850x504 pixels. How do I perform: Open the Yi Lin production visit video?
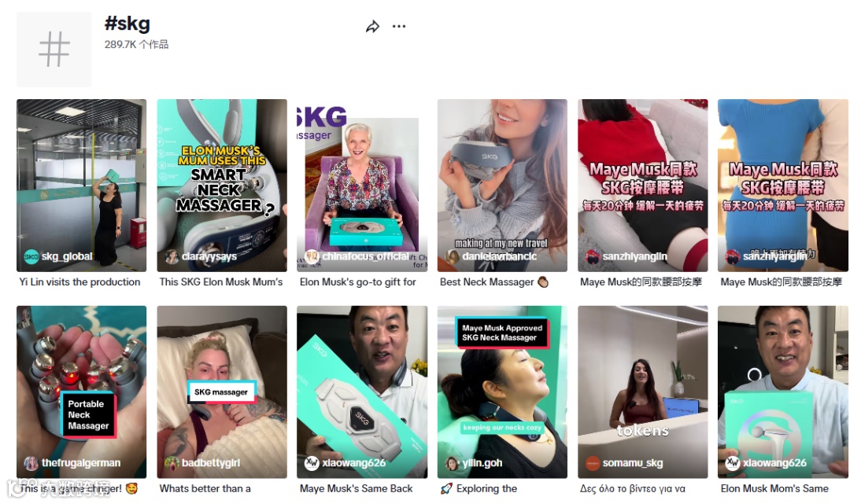pyautogui.click(x=81, y=185)
